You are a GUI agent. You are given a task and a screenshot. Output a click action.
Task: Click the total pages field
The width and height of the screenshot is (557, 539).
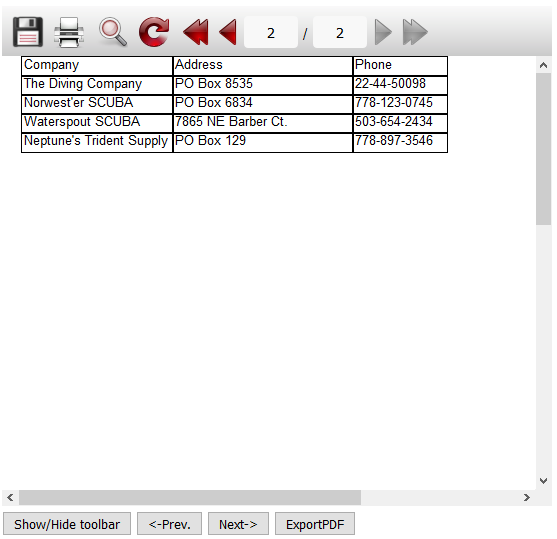(x=340, y=32)
